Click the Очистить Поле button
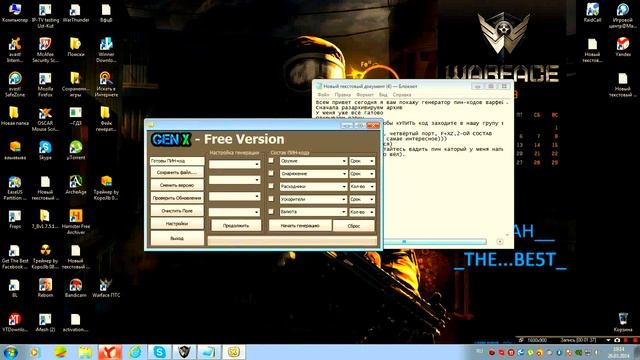The width and height of the screenshot is (640, 360). click(x=177, y=211)
